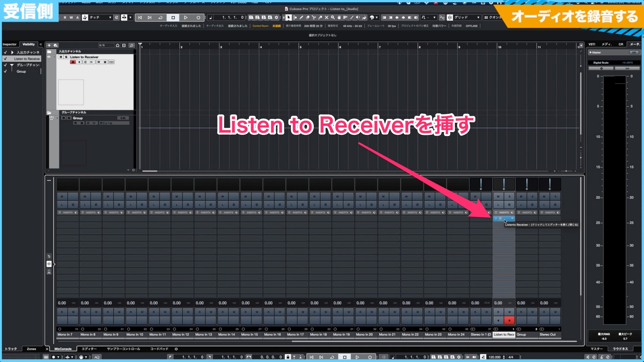Screen dimensions: 644x362
Task: Open track visibility agents house icon
Action: click(117, 45)
